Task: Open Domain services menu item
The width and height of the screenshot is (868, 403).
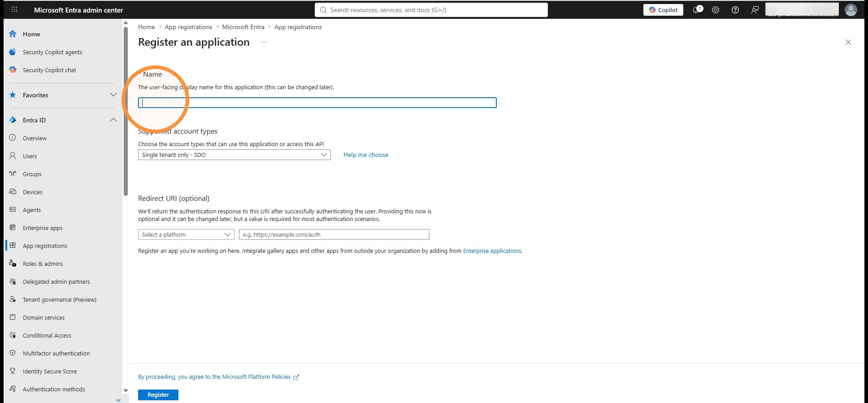Action: pyautogui.click(x=44, y=317)
